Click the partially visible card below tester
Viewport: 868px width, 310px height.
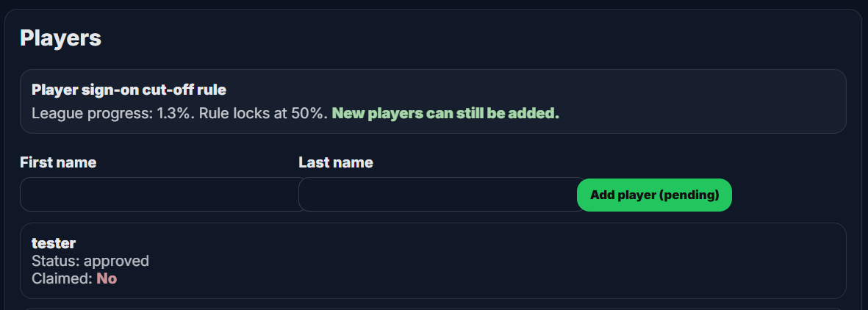point(433,308)
